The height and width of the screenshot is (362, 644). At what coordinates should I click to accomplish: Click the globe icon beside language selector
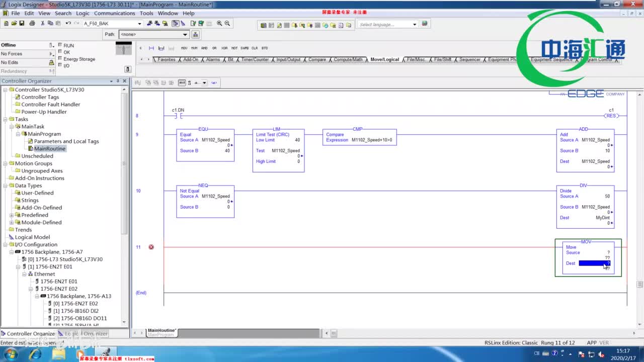coord(425,24)
